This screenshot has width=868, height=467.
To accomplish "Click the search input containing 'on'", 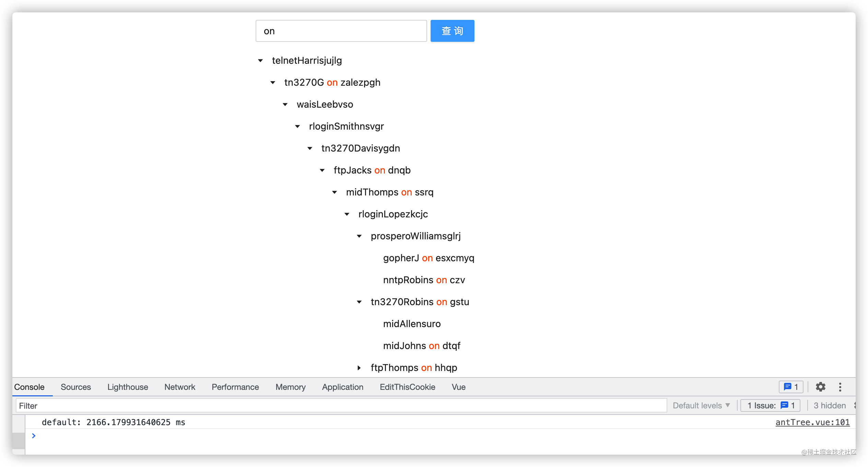I will click(341, 31).
